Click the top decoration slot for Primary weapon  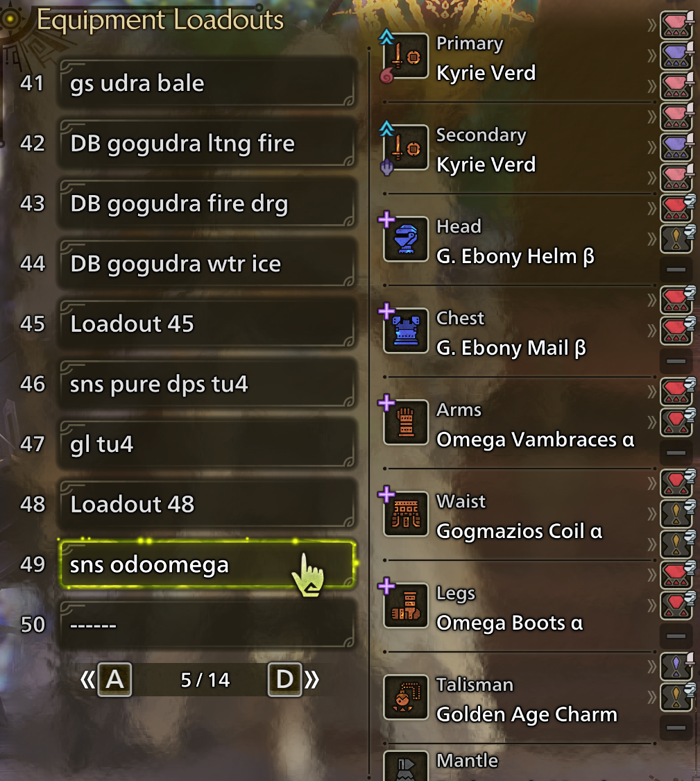coord(676,26)
